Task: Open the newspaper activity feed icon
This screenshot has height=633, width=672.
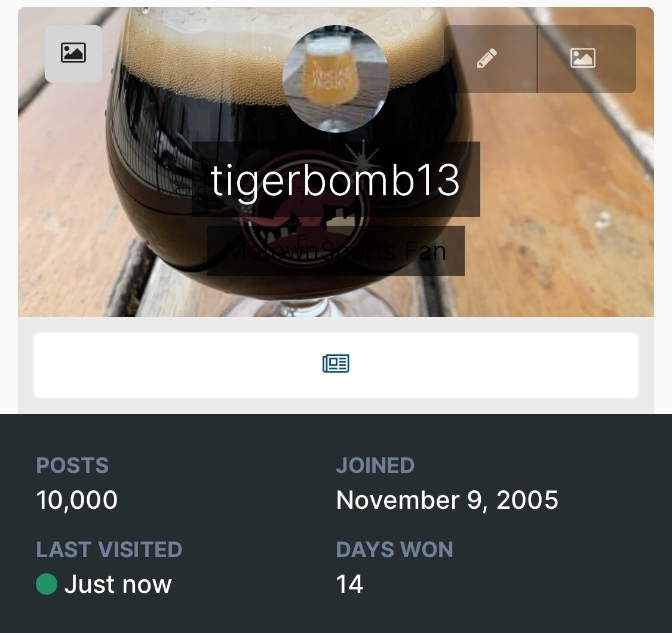Action: click(x=336, y=364)
